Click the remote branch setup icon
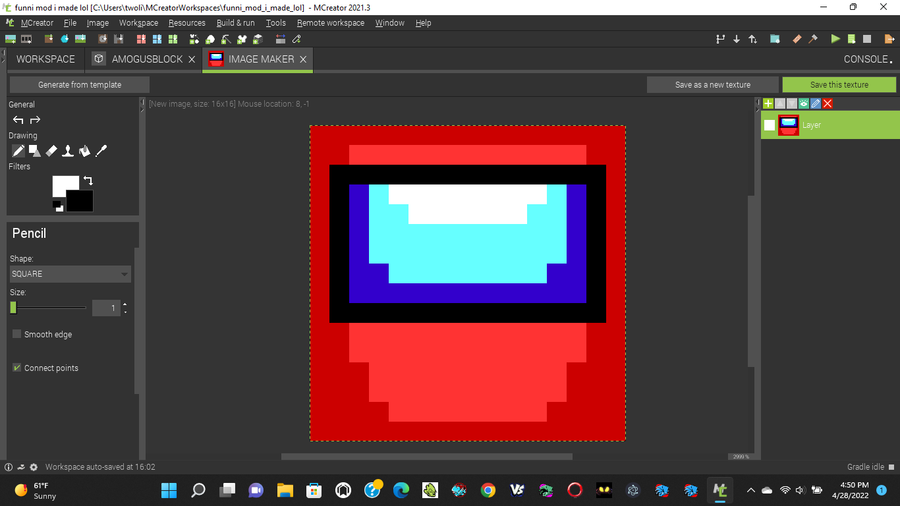 point(720,39)
